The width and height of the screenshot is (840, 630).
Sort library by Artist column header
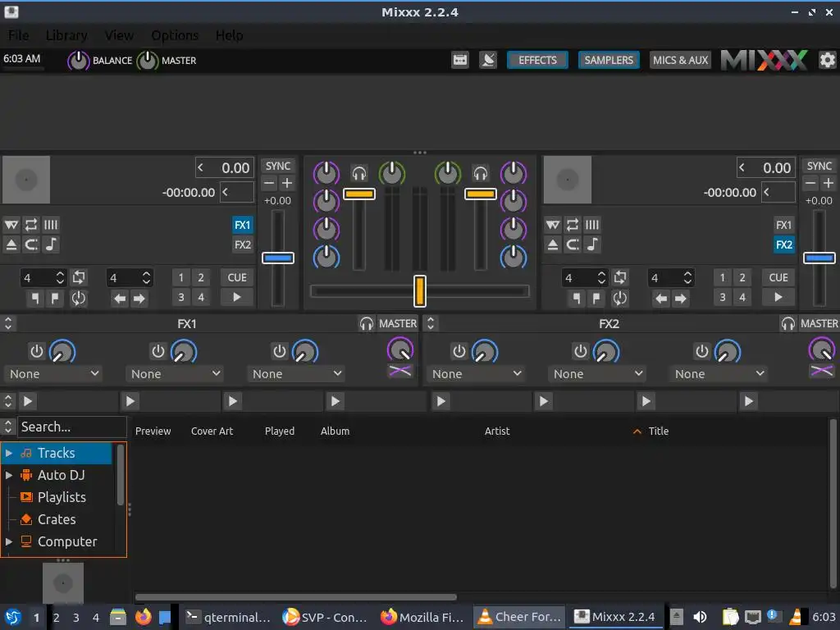[497, 431]
